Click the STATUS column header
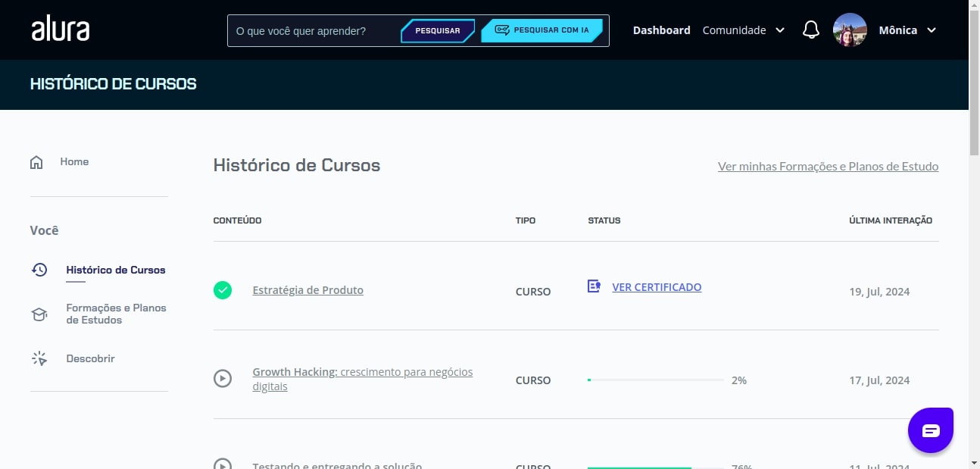980x469 pixels. pyautogui.click(x=604, y=220)
